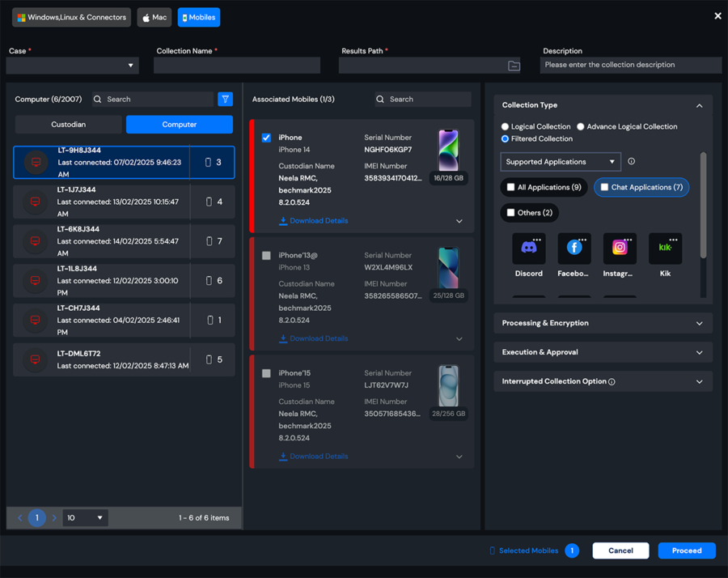
Task: Browse Results Path using the folder icon
Action: point(514,65)
